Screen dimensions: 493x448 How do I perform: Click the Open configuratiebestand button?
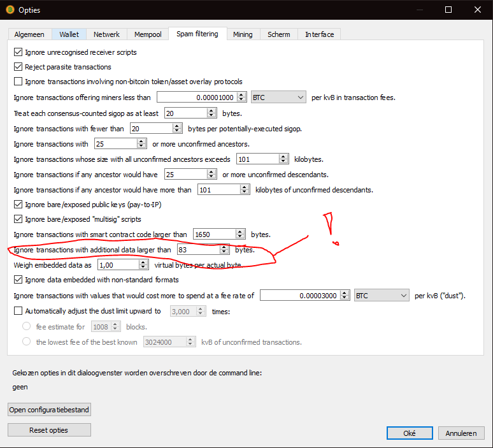tap(50, 409)
